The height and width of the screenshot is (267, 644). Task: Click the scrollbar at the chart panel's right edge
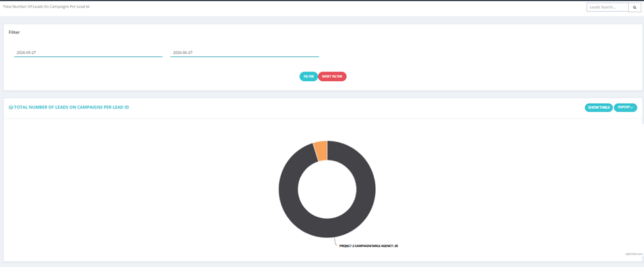pyautogui.click(x=643, y=111)
